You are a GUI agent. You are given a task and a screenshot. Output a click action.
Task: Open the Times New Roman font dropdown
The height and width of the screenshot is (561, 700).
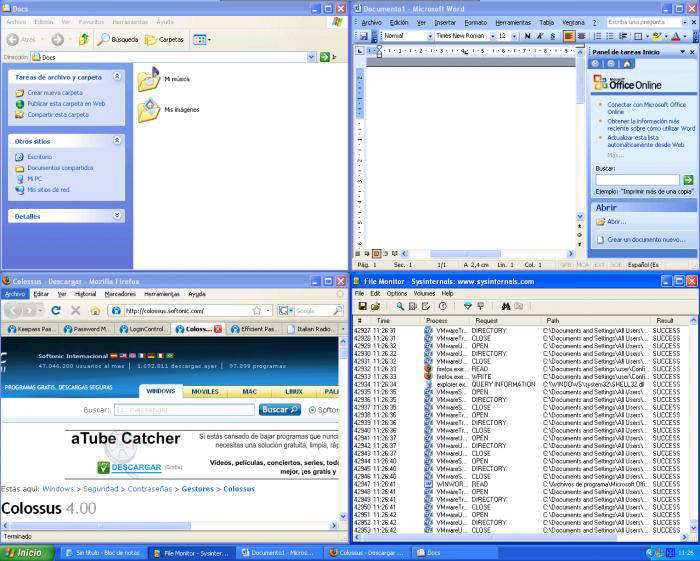tap(492, 36)
